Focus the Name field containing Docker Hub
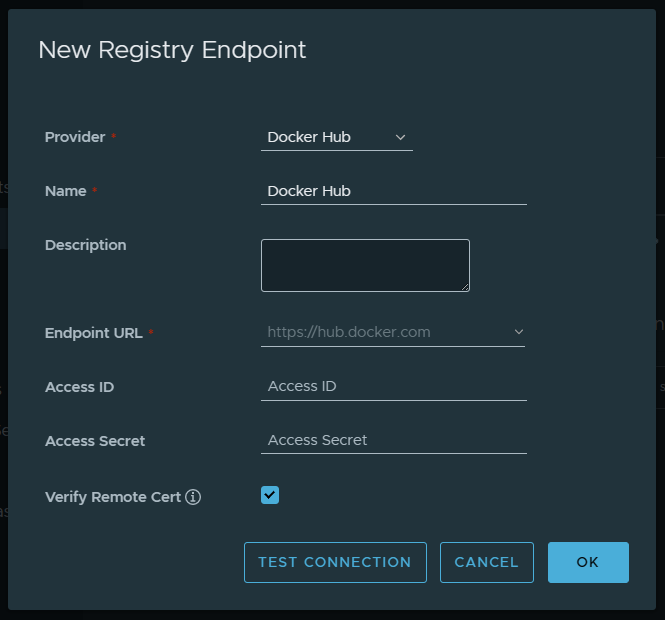This screenshot has height=620, width=665. coord(393,191)
